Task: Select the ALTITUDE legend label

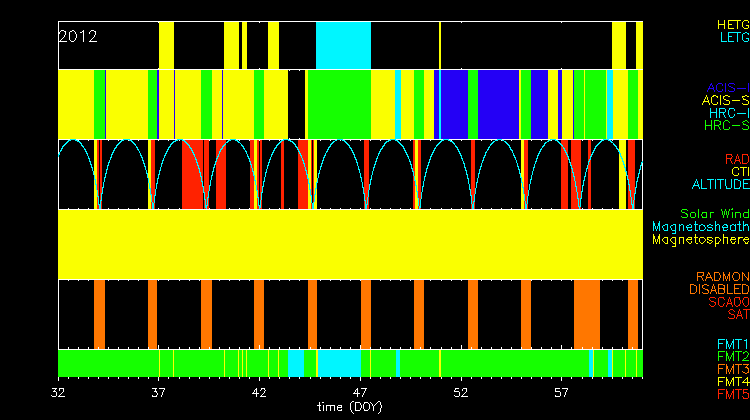Action: click(x=720, y=185)
